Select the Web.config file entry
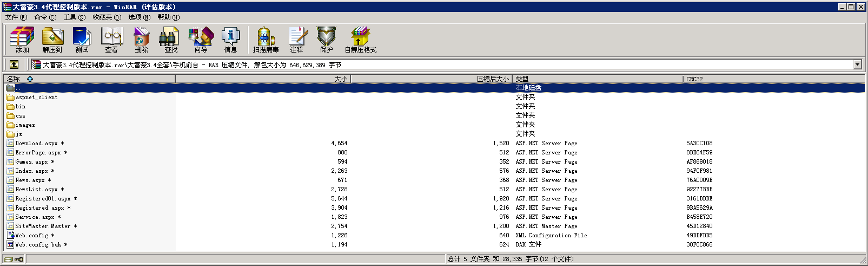The width and height of the screenshot is (868, 266). [x=31, y=236]
